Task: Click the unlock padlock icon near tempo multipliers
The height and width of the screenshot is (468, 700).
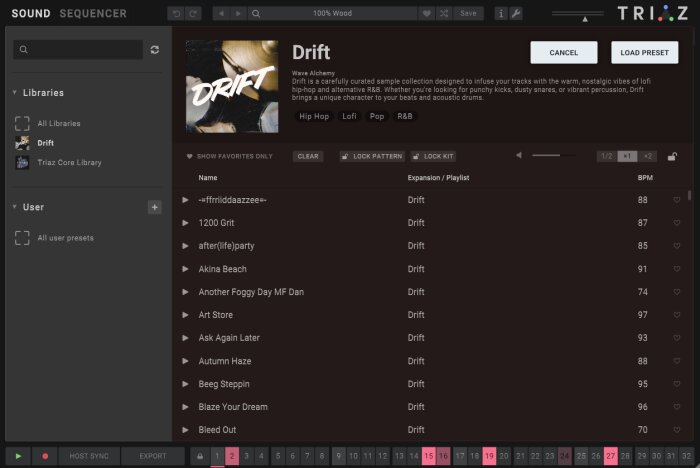Action: coord(672,156)
